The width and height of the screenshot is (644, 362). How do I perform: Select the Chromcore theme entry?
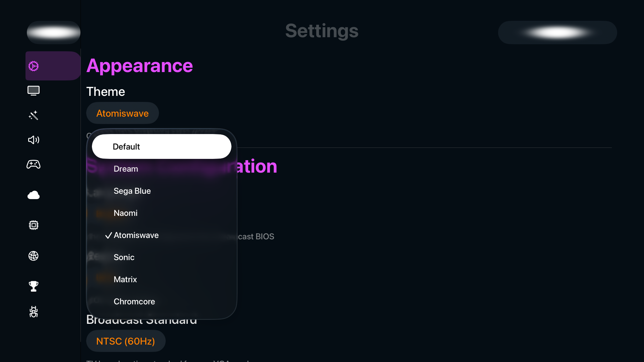click(x=134, y=301)
